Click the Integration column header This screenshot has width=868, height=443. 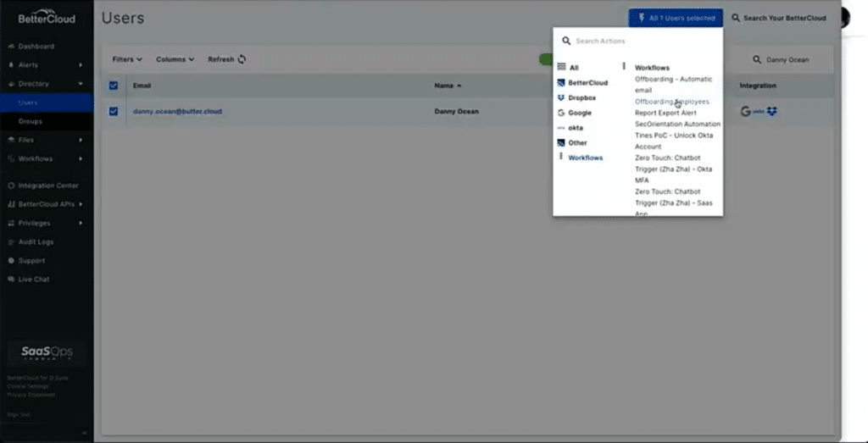tap(758, 86)
